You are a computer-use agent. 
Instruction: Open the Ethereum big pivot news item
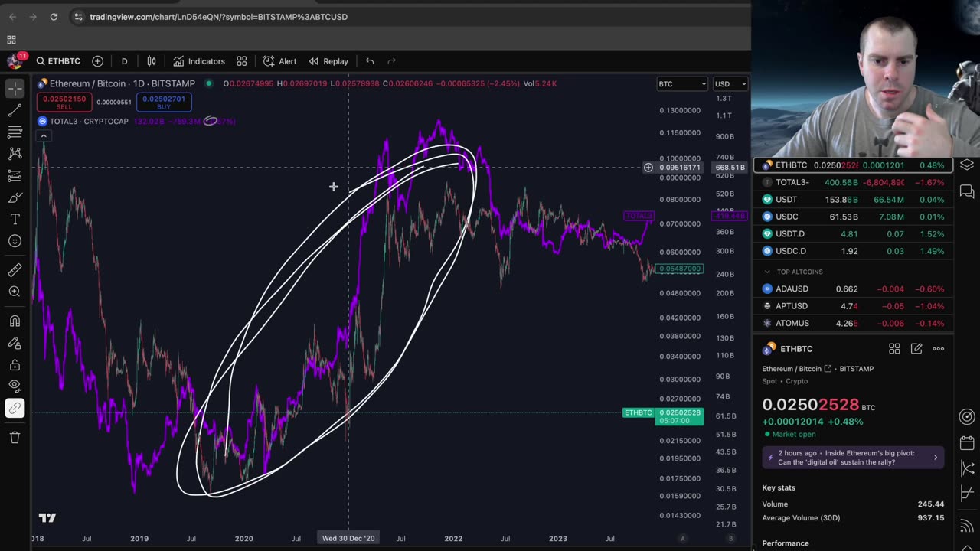(x=853, y=458)
